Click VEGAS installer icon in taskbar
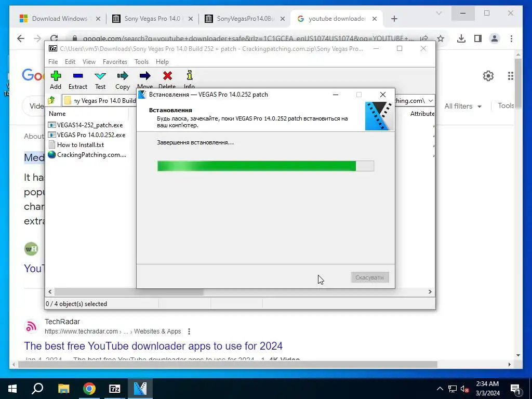The image size is (532, 399). (140, 389)
